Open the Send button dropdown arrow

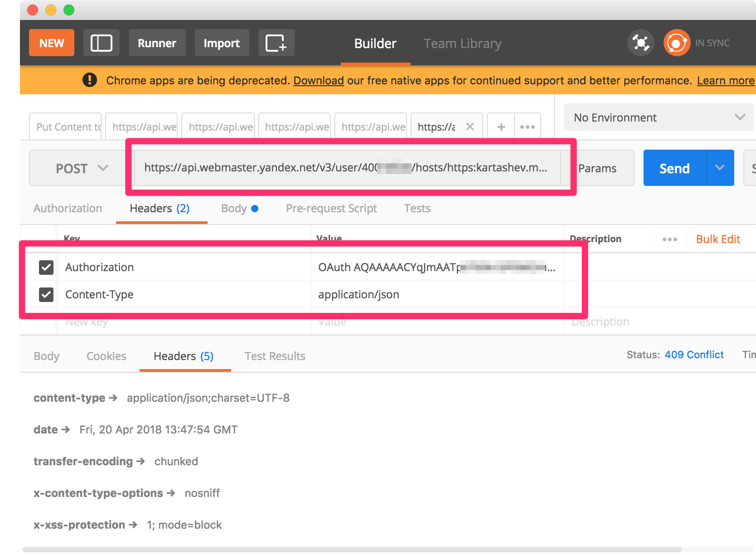click(x=720, y=168)
